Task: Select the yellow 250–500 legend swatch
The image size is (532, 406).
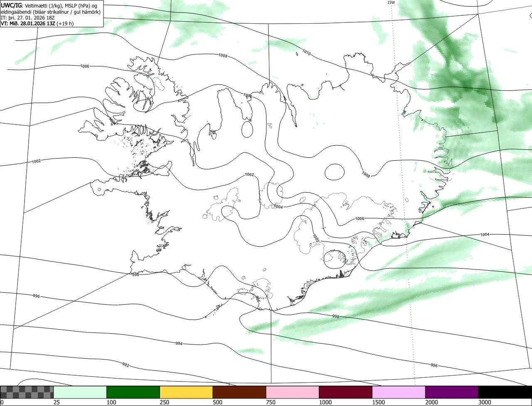Action: coord(186,392)
